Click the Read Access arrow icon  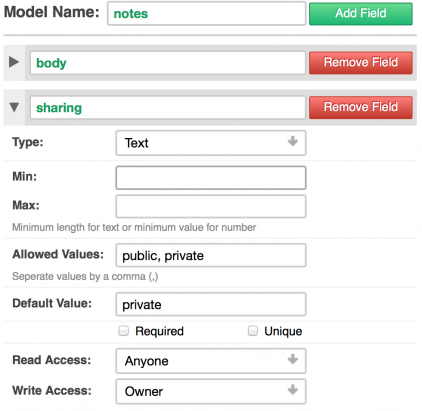293,359
